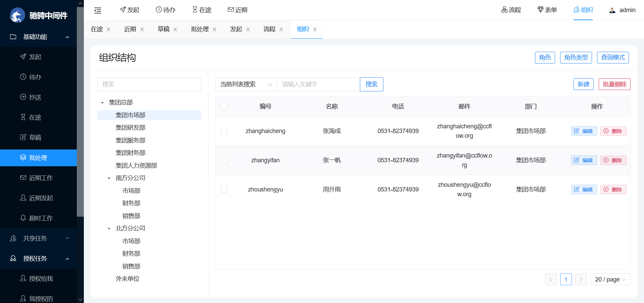
Task: Check the select-all checkbox in table header
Action: point(224,106)
